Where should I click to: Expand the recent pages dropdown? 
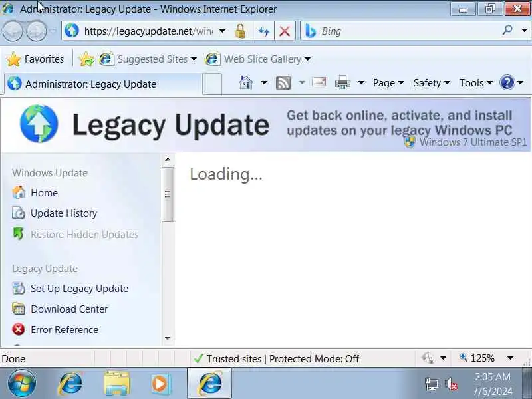point(53,31)
